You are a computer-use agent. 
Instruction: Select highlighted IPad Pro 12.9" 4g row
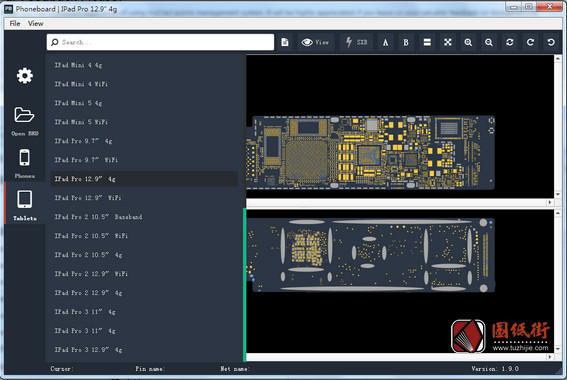point(144,179)
